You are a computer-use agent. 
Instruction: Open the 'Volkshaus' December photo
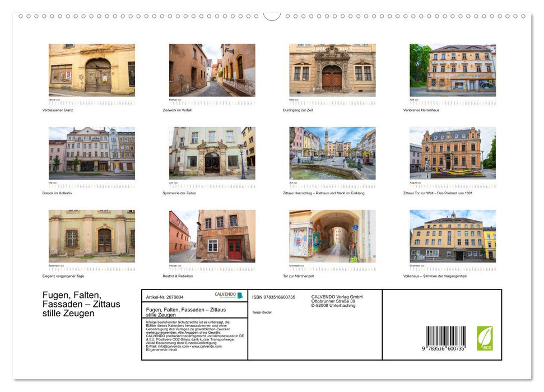point(453,236)
